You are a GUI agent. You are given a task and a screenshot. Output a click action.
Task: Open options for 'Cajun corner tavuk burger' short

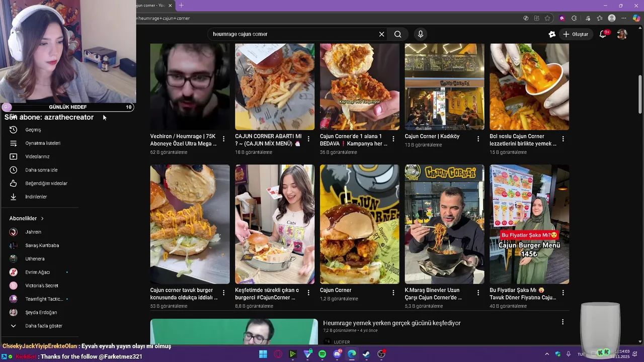223,293
